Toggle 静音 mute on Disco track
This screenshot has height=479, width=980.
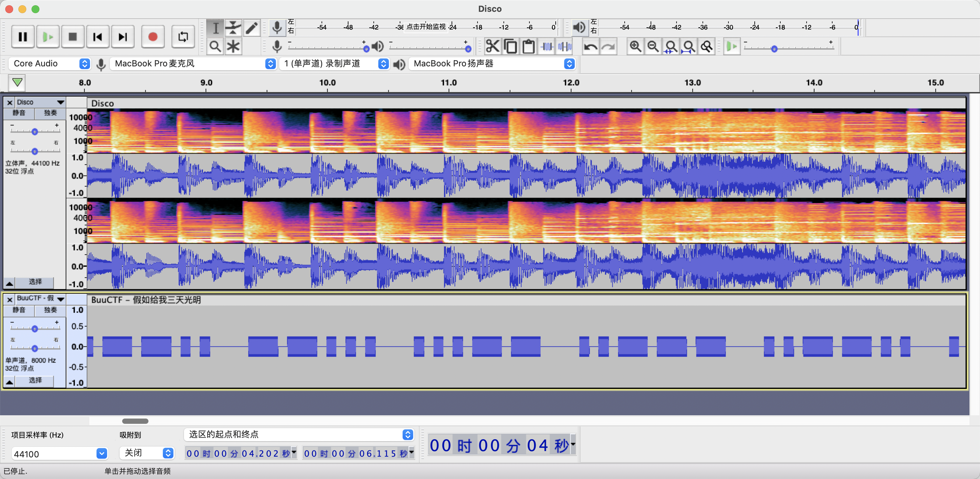(x=19, y=113)
